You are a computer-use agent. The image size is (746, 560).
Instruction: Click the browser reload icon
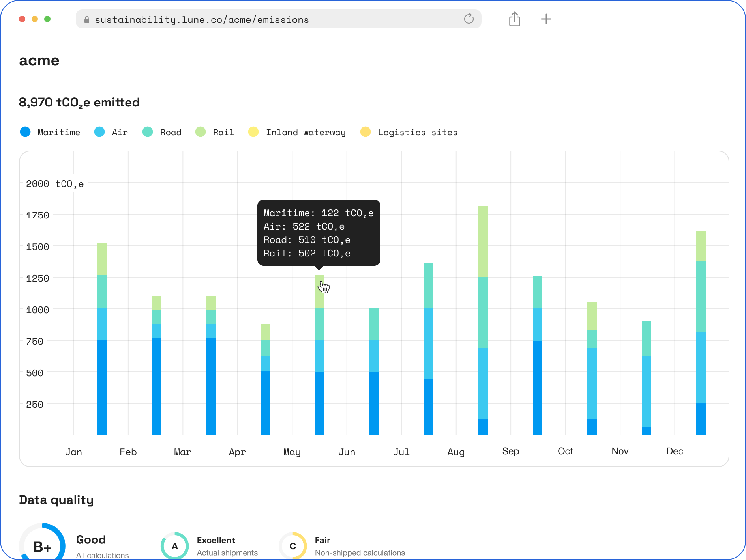point(469,19)
